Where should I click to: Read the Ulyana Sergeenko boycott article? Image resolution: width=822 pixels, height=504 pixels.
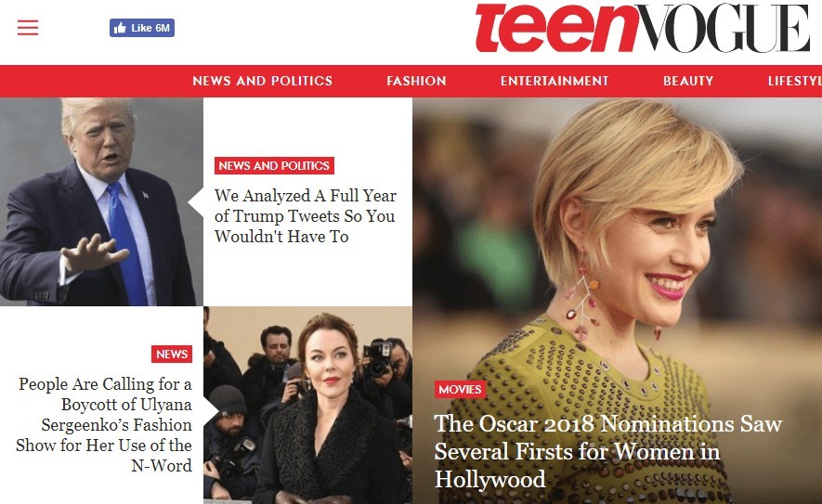click(x=104, y=424)
